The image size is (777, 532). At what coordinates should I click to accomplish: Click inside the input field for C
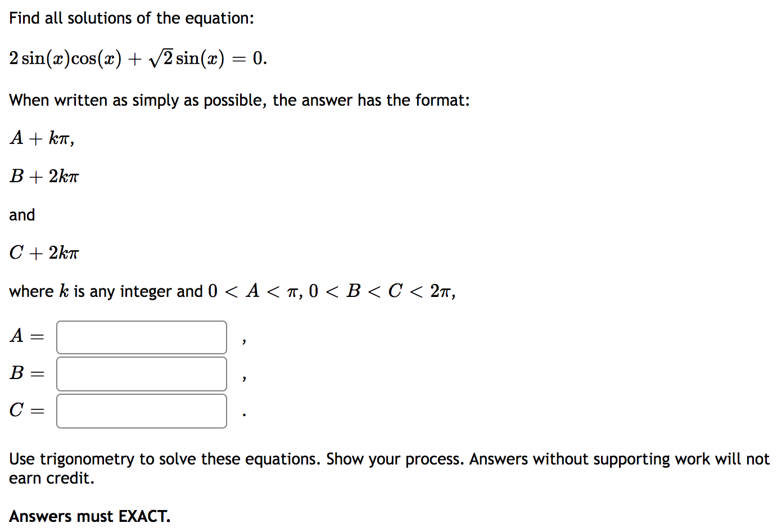(141, 411)
